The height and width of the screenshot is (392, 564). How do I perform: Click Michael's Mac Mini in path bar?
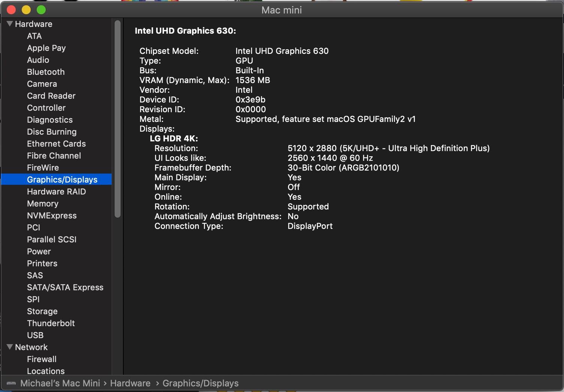(60, 383)
